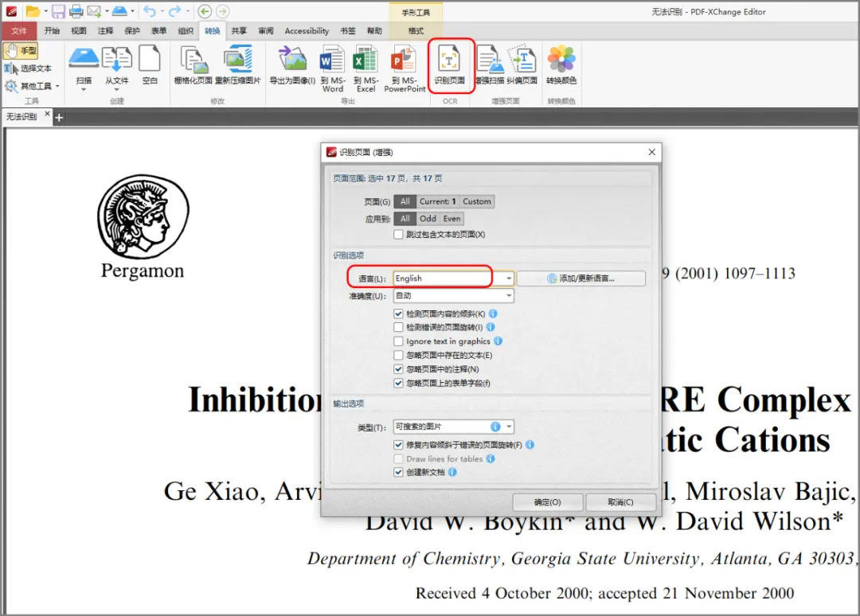The width and height of the screenshot is (860, 616).
Task: Close the 无法识别 document tab
Action: [47, 114]
